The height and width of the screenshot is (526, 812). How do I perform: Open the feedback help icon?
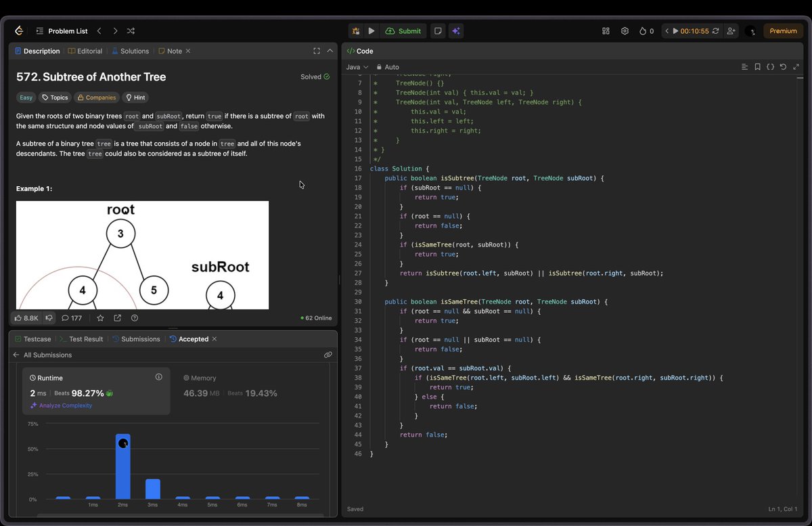(135, 317)
